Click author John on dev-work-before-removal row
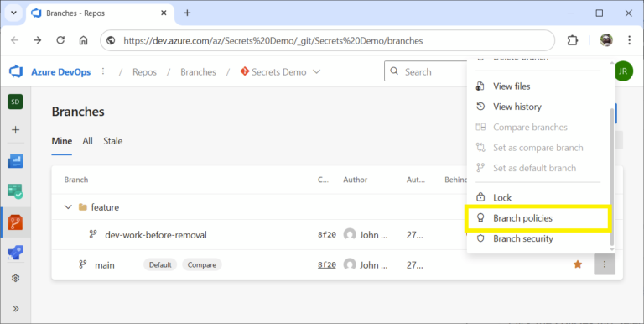This screenshot has width=644, height=324. (x=366, y=235)
